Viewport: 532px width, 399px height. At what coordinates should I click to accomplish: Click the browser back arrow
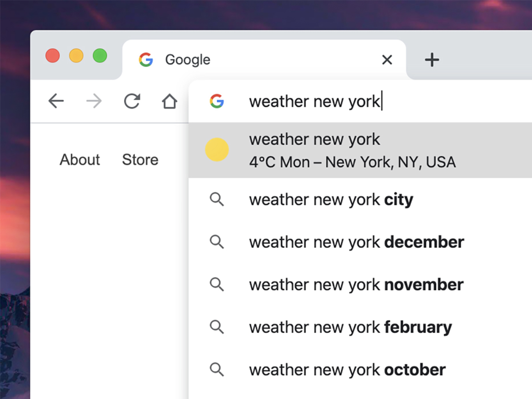coord(56,101)
